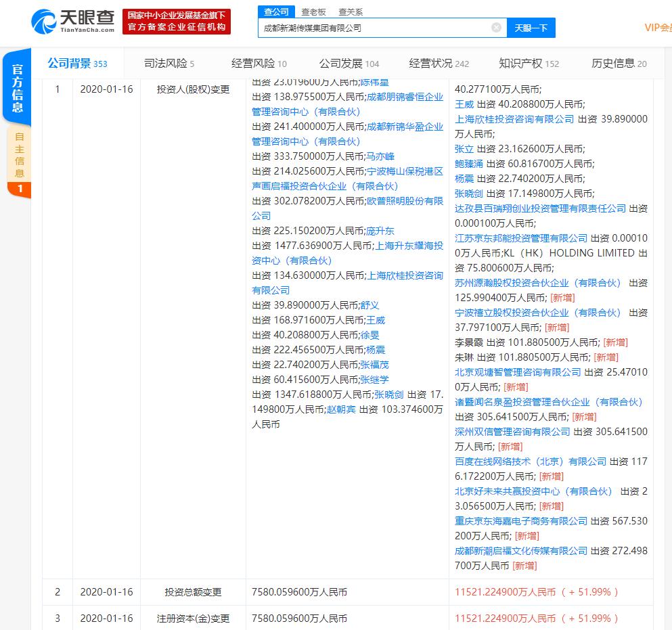Expand the 知识产权 navigation menu
This screenshot has width=672, height=630.
[x=529, y=64]
